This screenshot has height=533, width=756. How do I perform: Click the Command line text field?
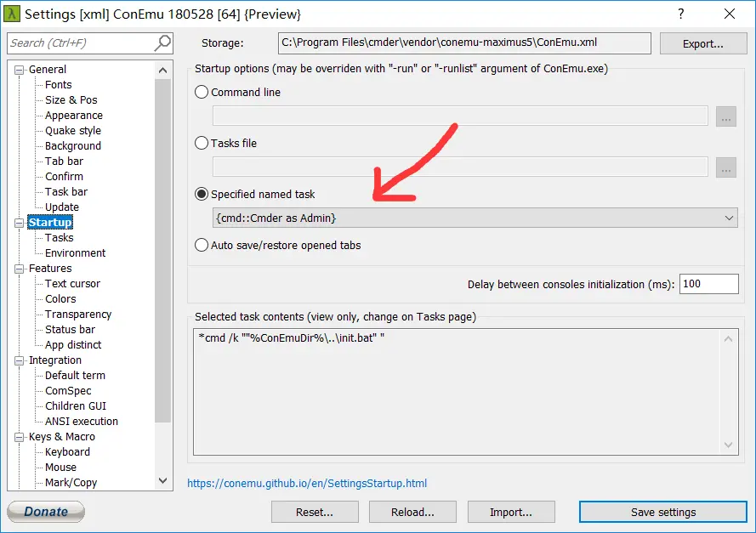pyautogui.click(x=460, y=116)
